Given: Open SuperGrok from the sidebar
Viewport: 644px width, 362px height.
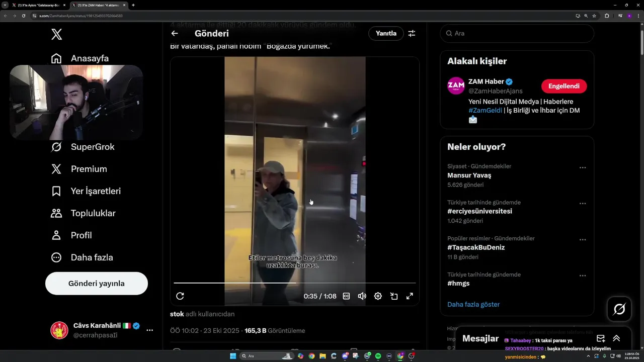Looking at the screenshot, I should click(x=84, y=147).
